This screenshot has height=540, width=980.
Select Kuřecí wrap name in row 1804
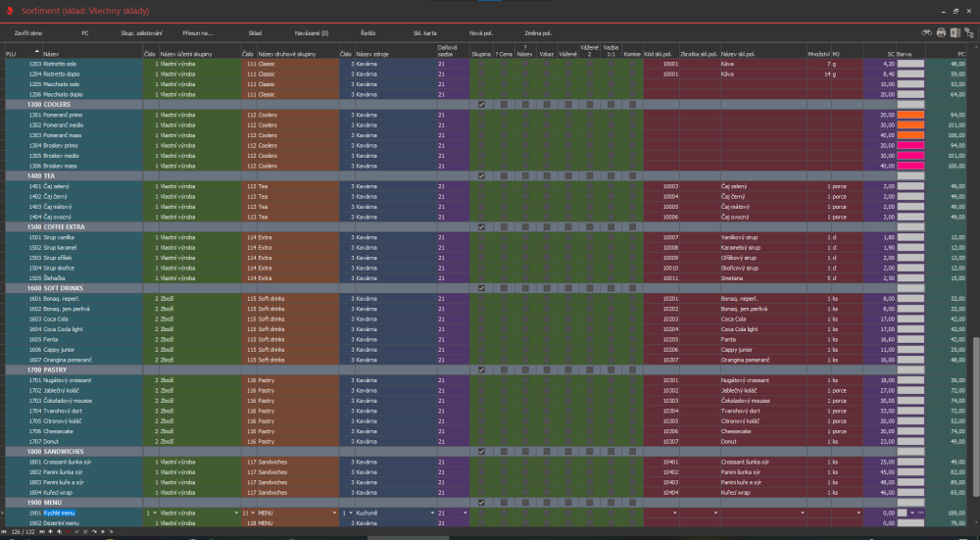pos(58,493)
